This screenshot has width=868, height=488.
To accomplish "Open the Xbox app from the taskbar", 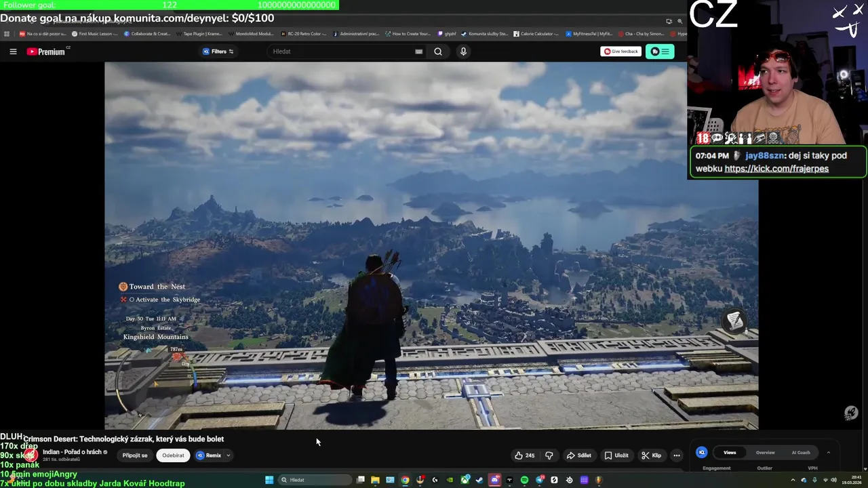I will (x=465, y=480).
